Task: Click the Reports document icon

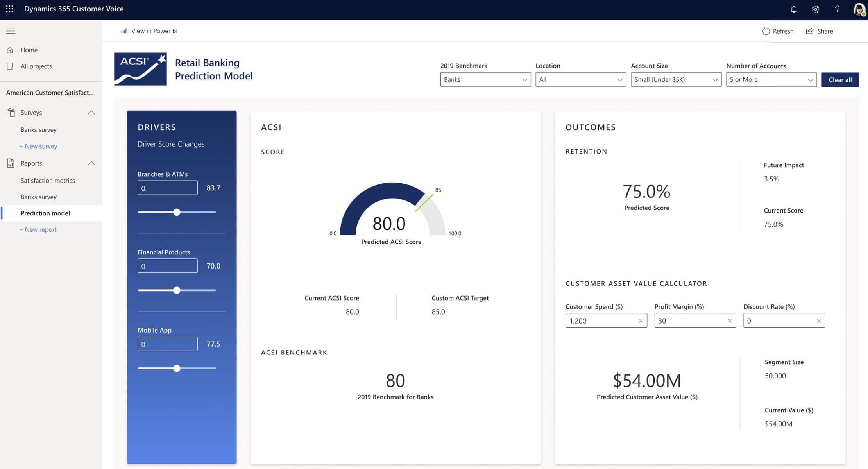Action: [11, 163]
